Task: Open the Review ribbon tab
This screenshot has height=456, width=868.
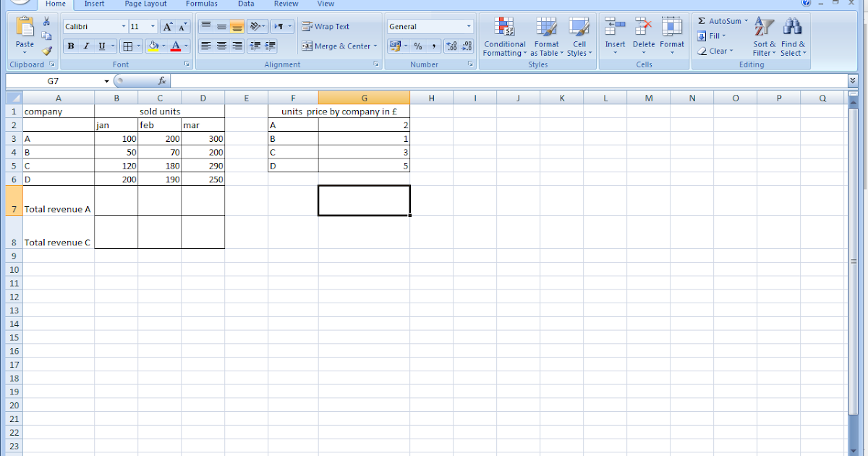Action: [286, 4]
